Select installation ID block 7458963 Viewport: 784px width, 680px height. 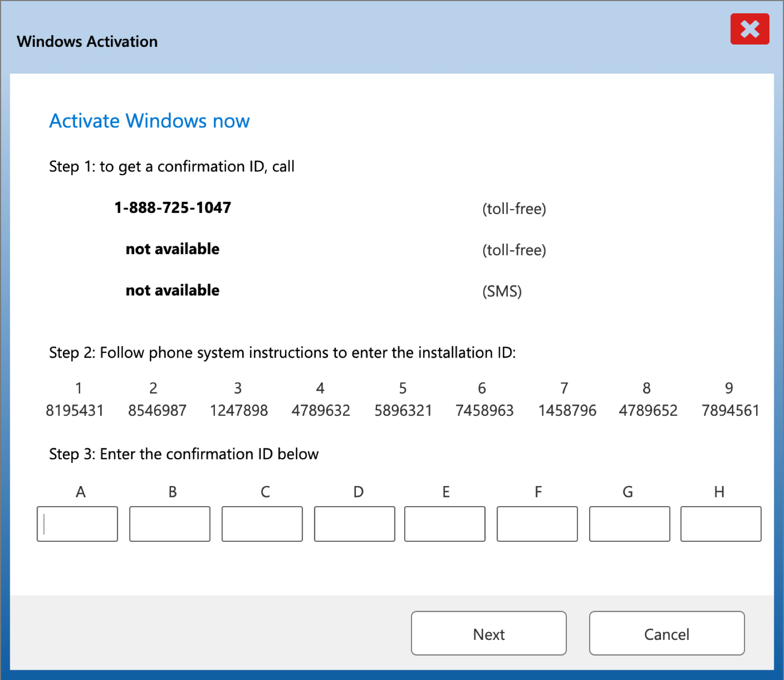[x=485, y=410]
